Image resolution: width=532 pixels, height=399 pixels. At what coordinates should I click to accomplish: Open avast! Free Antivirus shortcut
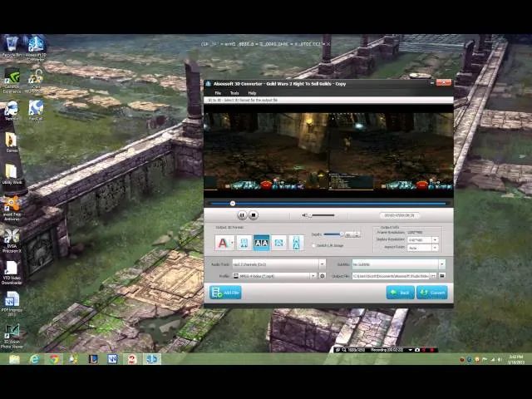pos(12,209)
